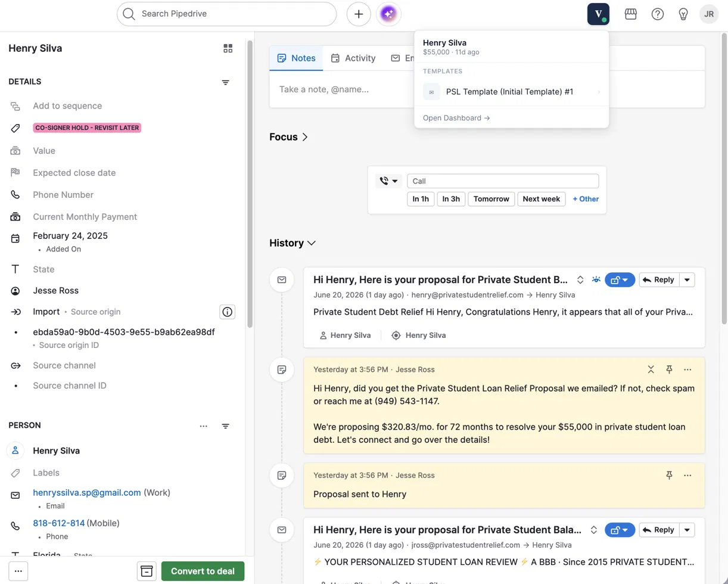Open the AI sparkle assistant icon
This screenshot has height=584, width=728.
point(388,14)
